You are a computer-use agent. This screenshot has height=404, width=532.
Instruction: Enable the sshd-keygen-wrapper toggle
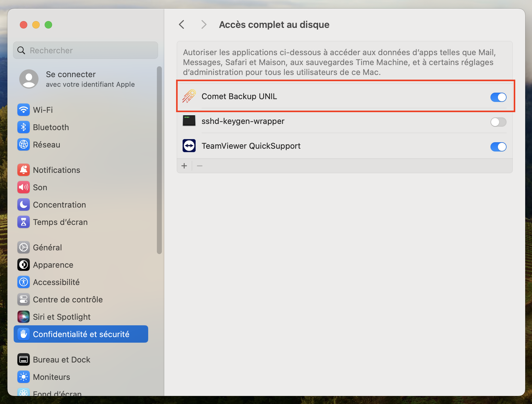pyautogui.click(x=498, y=122)
